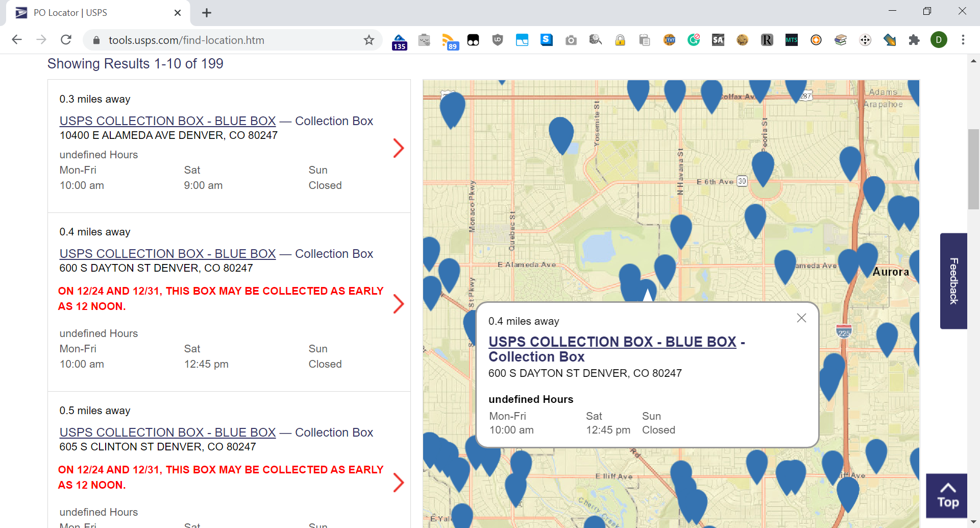This screenshot has height=528, width=980.
Task: Click the gold padlock extension icon
Action: [x=620, y=40]
